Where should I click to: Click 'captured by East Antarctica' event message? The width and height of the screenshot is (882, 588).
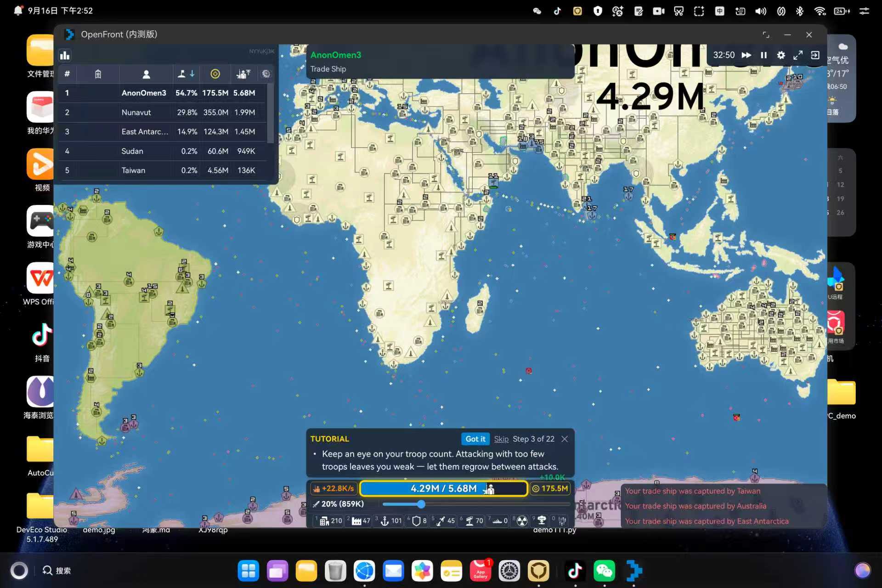(x=707, y=521)
